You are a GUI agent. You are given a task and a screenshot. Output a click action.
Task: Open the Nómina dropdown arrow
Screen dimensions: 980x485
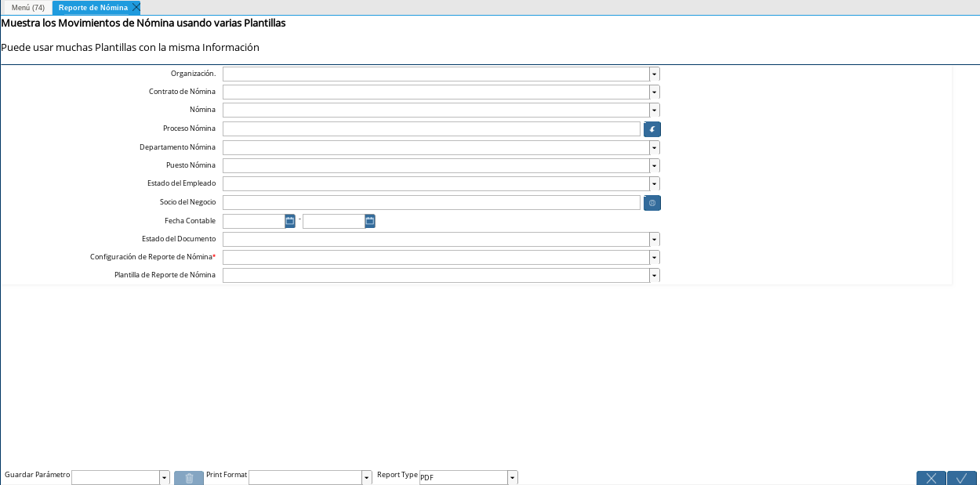[655, 110]
